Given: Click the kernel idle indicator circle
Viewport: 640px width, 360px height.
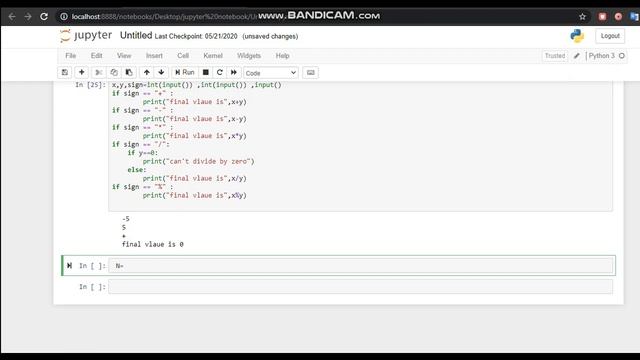Looking at the screenshot, I should click(622, 56).
